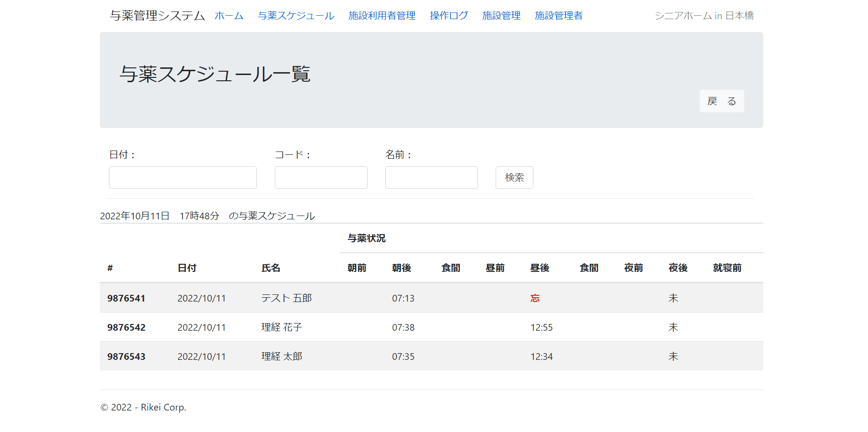
Task: Focus the 日付 input field
Action: point(183,178)
